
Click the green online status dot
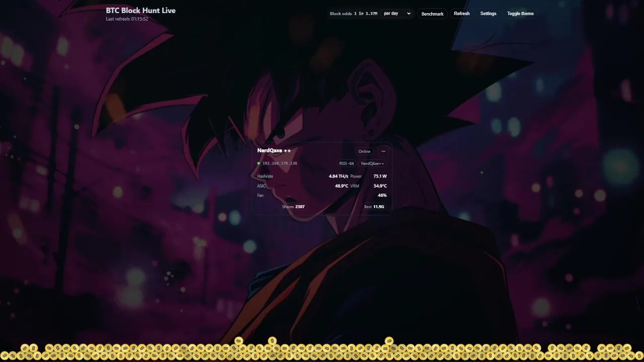pos(259,163)
